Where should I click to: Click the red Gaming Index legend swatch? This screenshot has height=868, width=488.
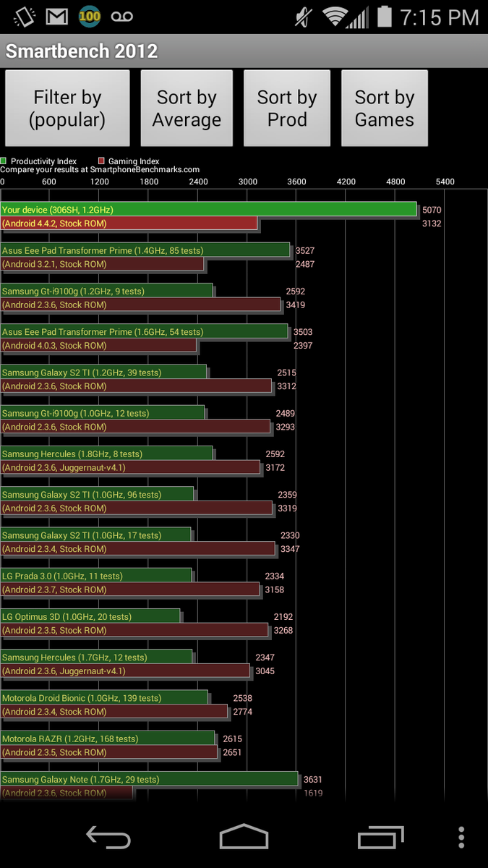102,161
